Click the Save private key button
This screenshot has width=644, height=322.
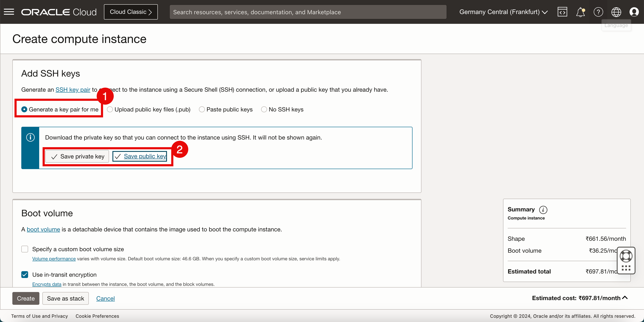(x=77, y=156)
